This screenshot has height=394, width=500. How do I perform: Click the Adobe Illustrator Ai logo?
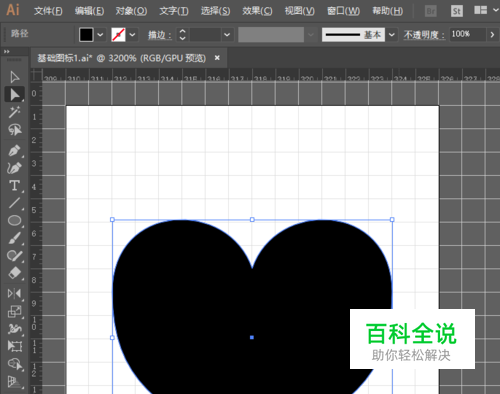(13, 10)
